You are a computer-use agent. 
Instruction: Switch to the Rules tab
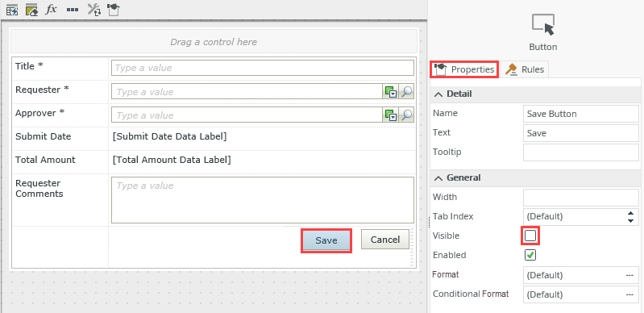click(525, 69)
